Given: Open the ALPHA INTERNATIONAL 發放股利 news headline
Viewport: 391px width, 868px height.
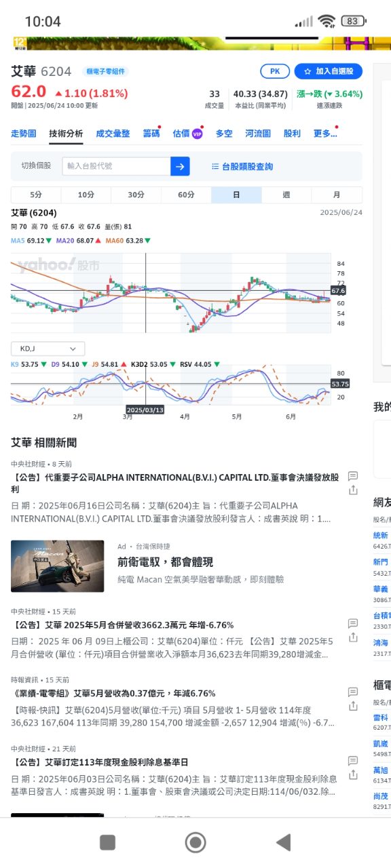Looking at the screenshot, I should pos(175,483).
